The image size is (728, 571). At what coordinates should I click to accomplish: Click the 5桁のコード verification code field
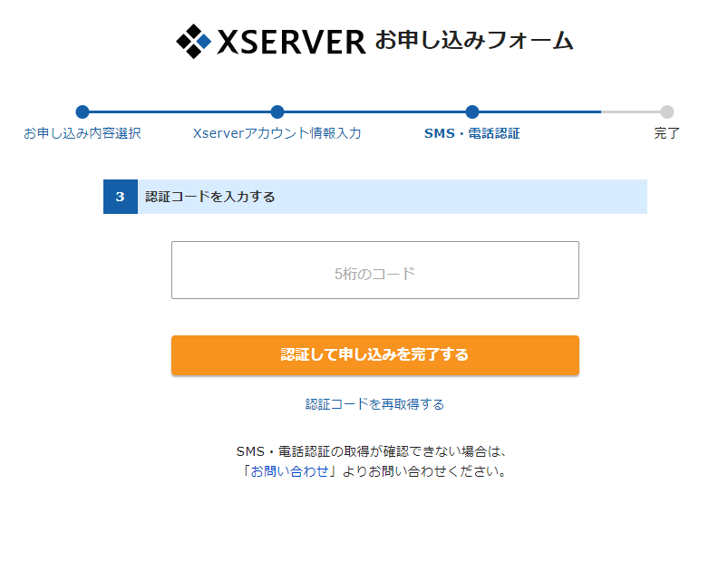375,270
